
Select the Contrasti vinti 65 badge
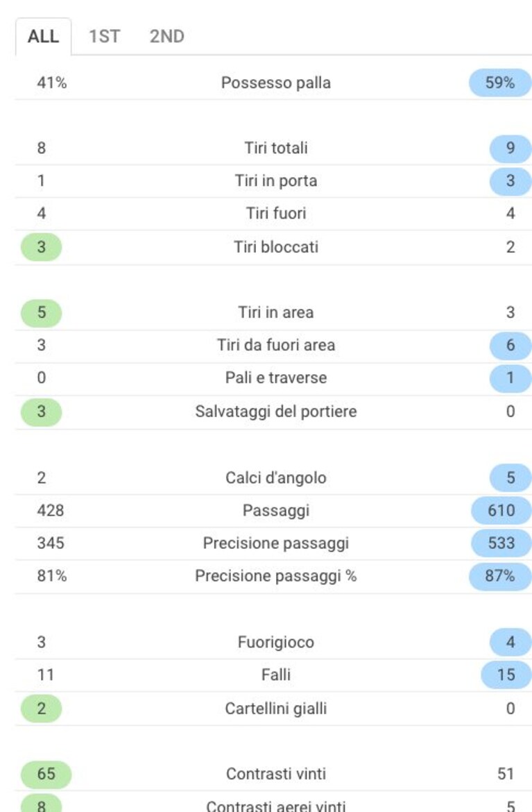coord(46,775)
